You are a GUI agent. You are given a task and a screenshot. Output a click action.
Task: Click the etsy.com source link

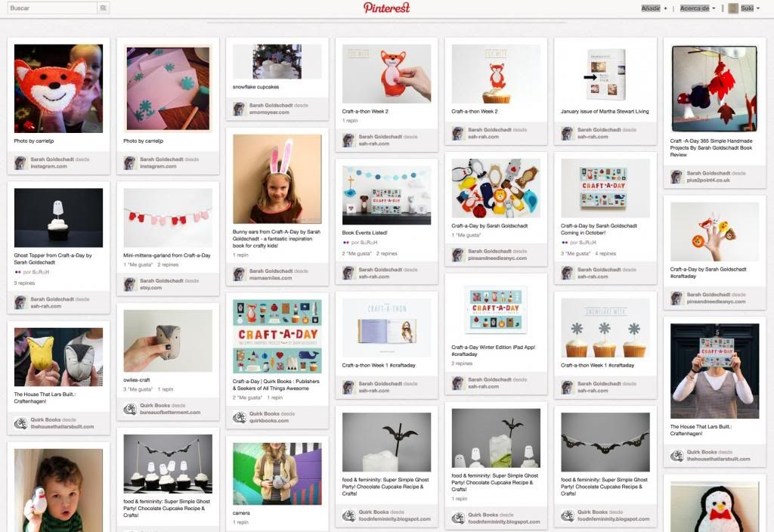coord(151,288)
